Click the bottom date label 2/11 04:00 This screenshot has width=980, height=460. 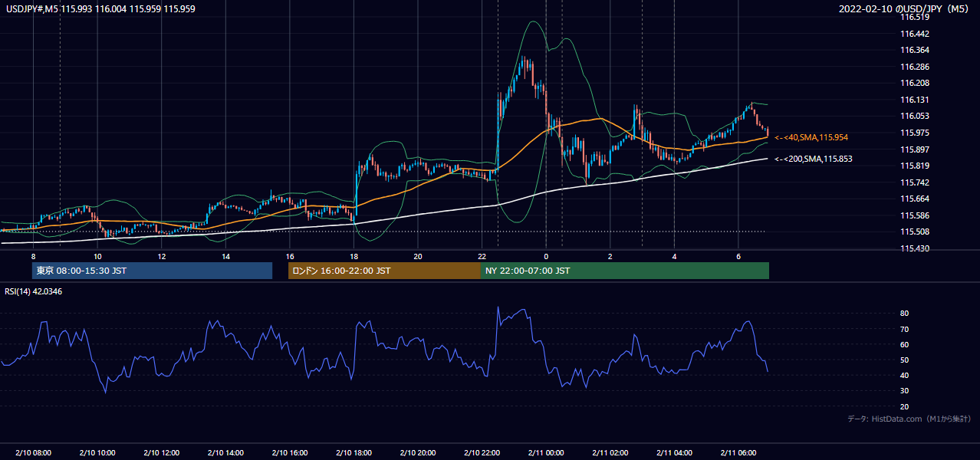pyautogui.click(x=674, y=453)
